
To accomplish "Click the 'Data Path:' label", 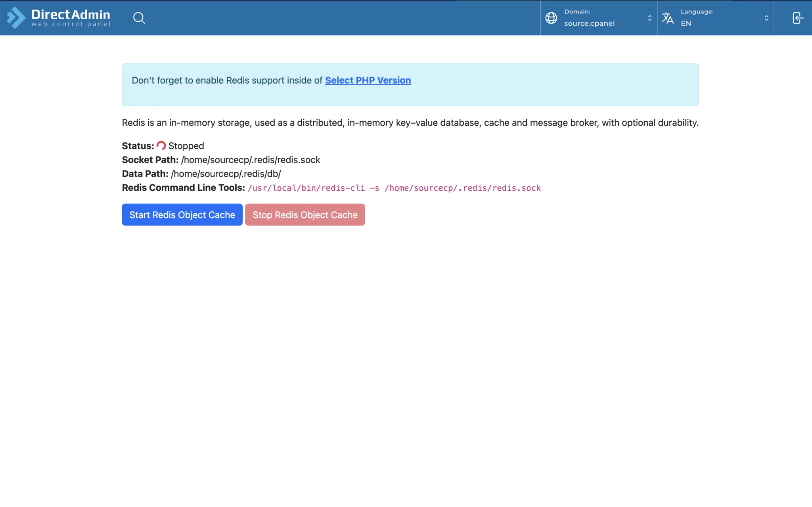I will (145, 174).
